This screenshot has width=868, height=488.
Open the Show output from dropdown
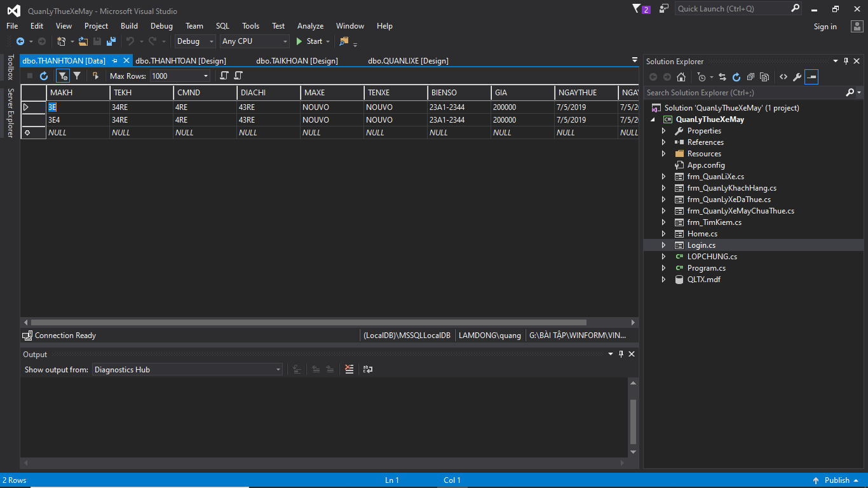187,369
